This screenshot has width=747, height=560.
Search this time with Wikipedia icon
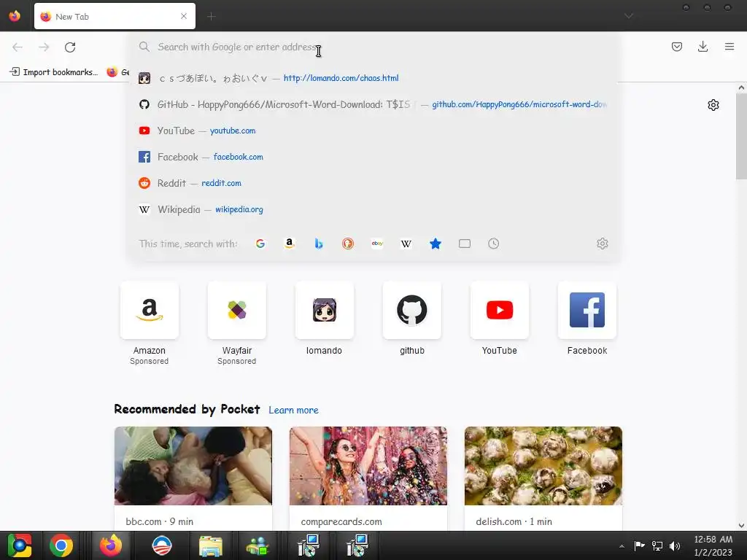point(406,244)
